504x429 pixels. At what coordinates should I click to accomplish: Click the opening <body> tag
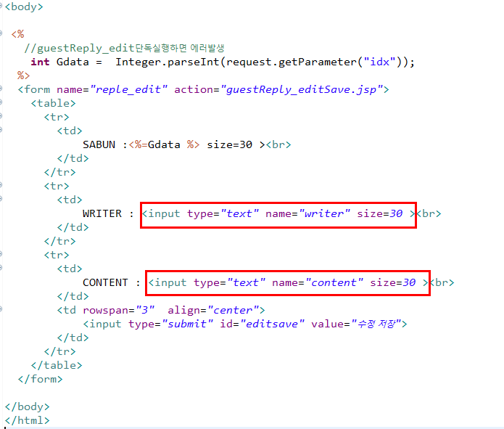[24, 7]
